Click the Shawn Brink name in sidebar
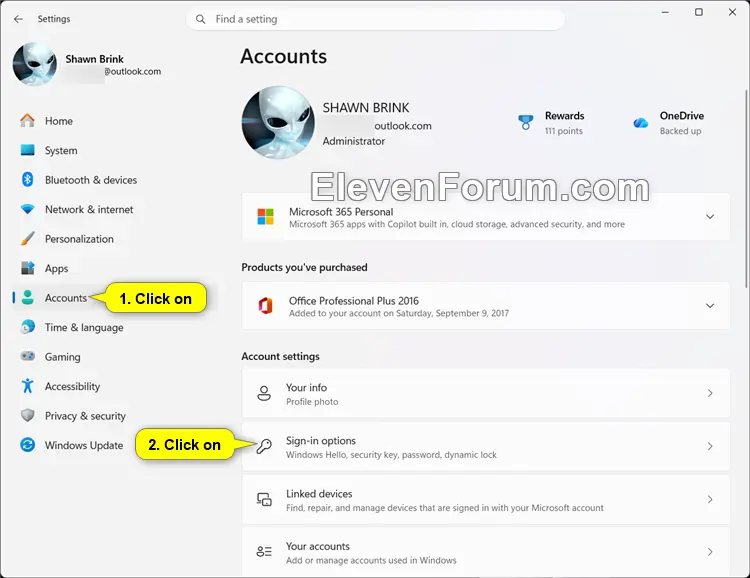 click(x=94, y=59)
